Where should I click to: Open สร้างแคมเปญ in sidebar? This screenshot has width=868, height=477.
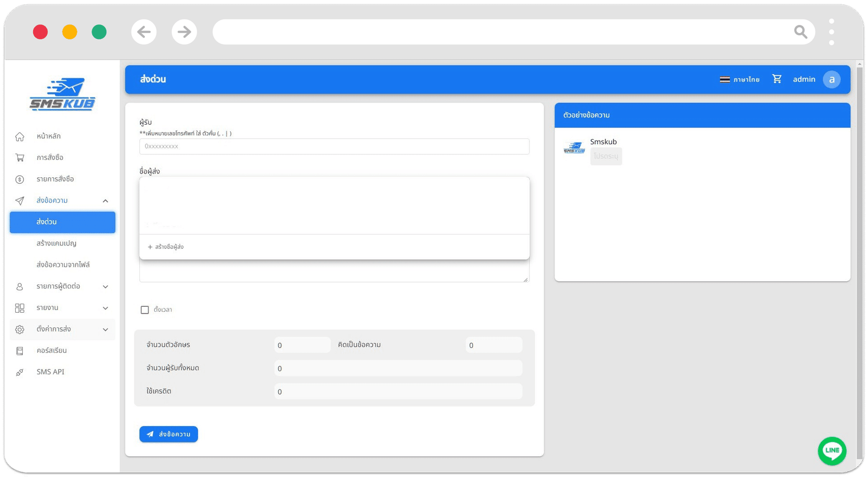tap(56, 243)
